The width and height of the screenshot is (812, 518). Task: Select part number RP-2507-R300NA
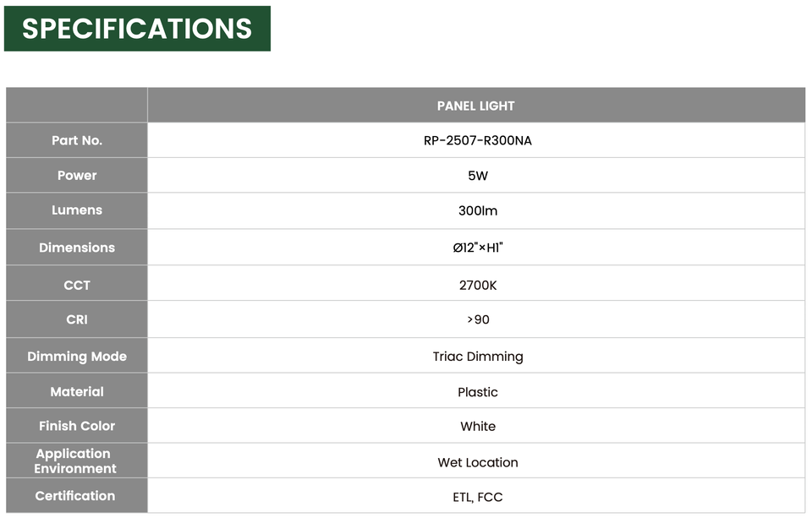point(477,141)
